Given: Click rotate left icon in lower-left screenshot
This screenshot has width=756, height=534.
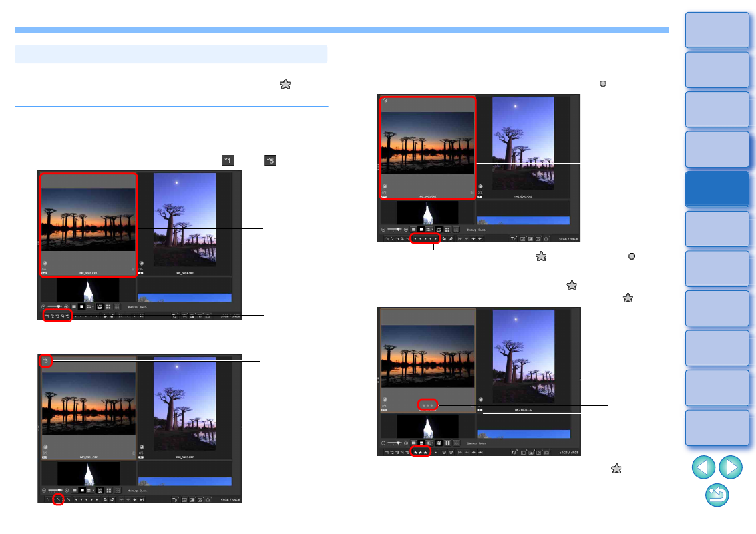Looking at the screenshot, I should click(x=105, y=500).
